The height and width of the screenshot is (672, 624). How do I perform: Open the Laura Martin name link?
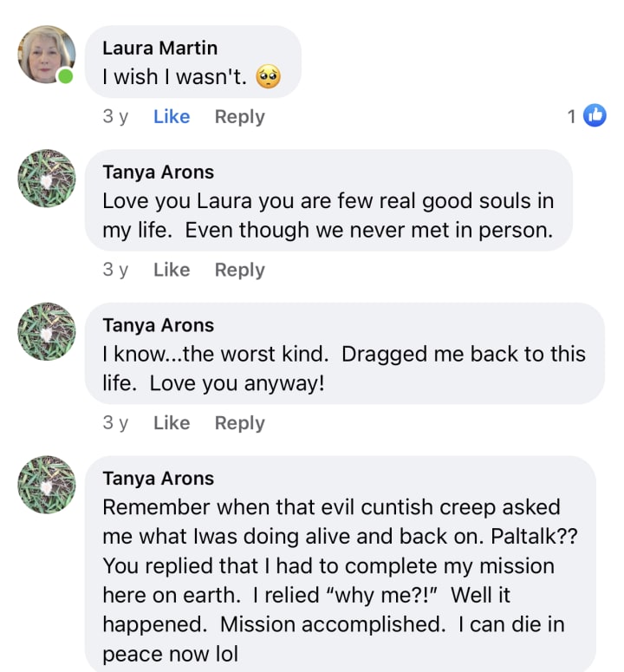coord(159,48)
